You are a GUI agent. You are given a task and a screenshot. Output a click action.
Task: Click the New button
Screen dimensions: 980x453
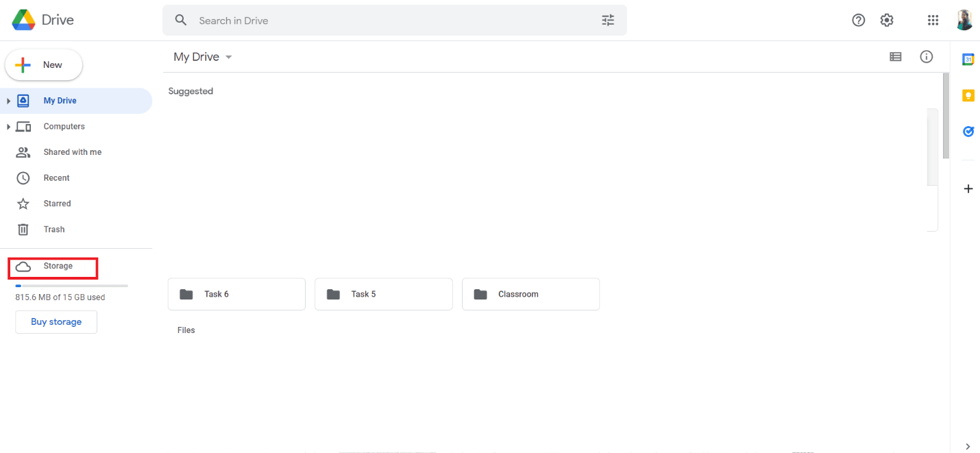44,65
